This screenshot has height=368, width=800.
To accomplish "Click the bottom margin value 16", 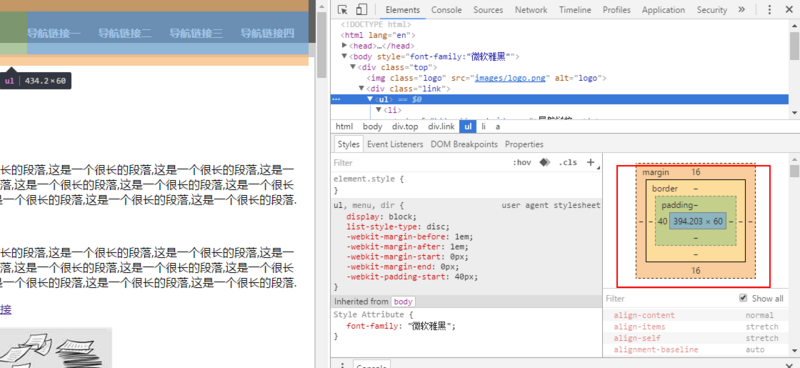I will click(x=696, y=271).
